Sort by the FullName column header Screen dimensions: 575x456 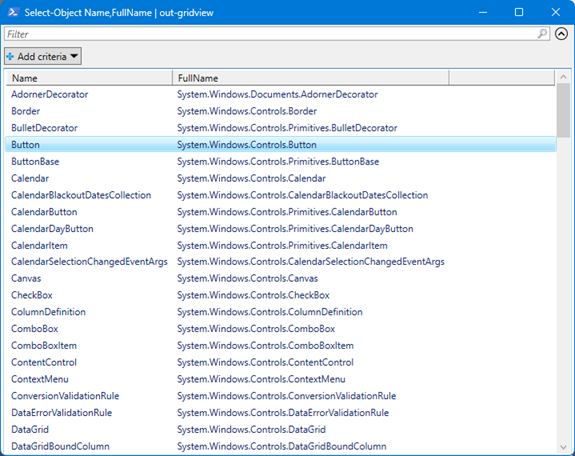pyautogui.click(x=311, y=78)
